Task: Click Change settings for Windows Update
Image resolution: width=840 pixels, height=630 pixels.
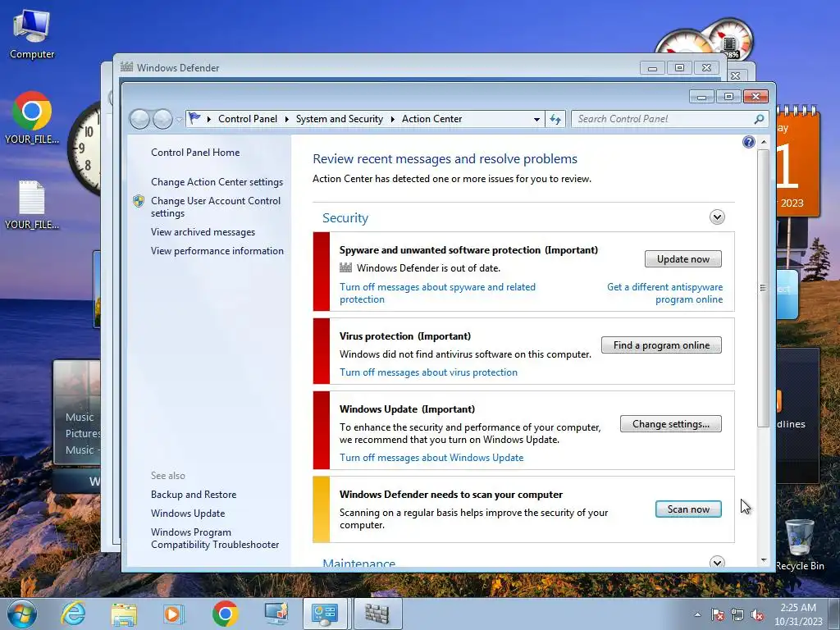Action: 671,424
